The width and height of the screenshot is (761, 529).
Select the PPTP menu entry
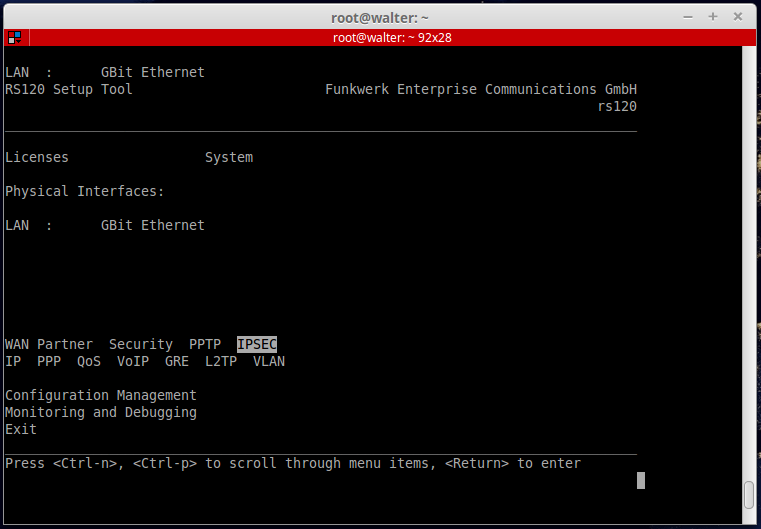205,344
